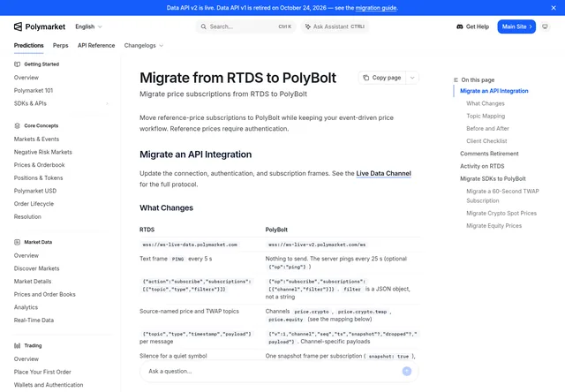Jump to Migrate Crypto Spot Prices section

pos(501,214)
